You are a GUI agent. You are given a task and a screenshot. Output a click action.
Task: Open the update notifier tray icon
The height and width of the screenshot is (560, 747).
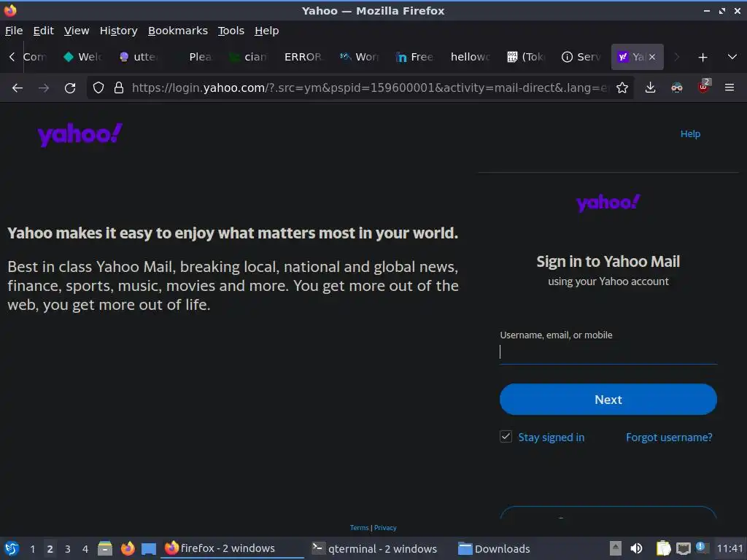click(x=702, y=548)
